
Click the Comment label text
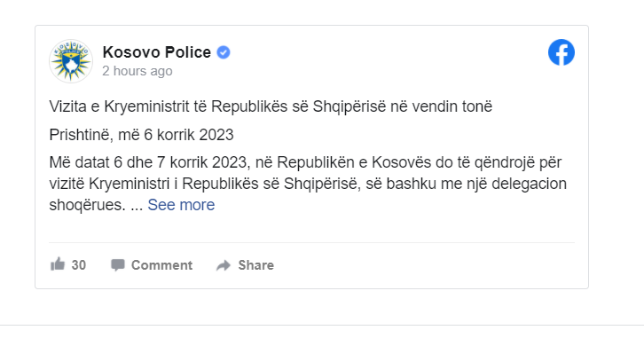(161, 265)
